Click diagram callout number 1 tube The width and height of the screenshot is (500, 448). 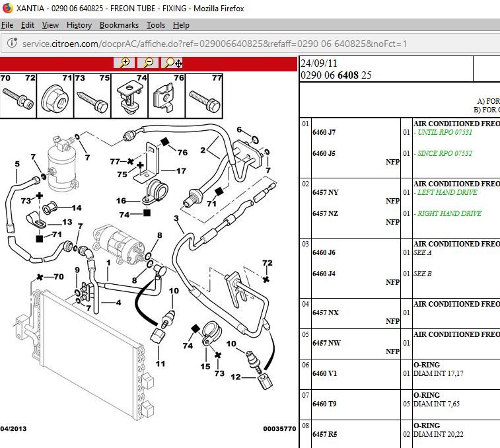(x=108, y=262)
